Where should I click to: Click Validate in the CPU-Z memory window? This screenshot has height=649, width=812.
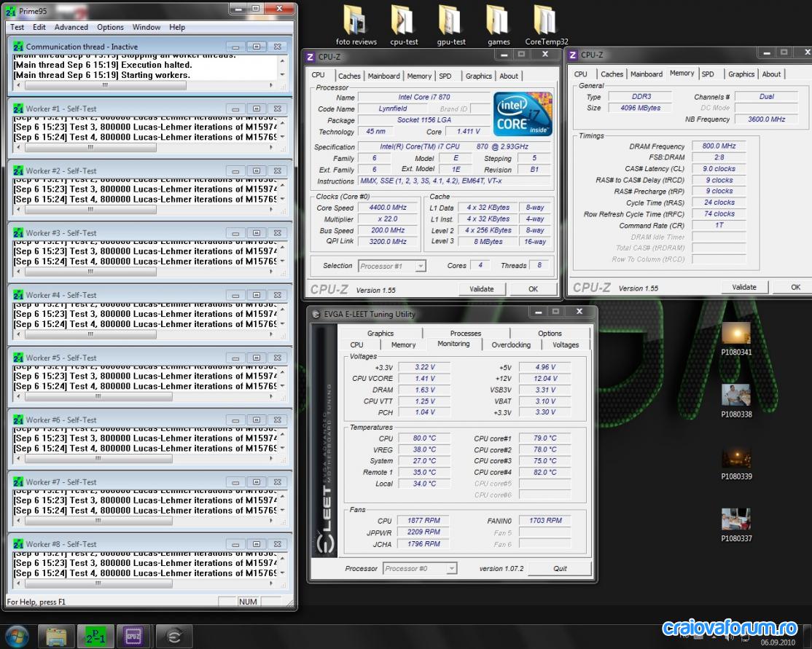[x=744, y=287]
